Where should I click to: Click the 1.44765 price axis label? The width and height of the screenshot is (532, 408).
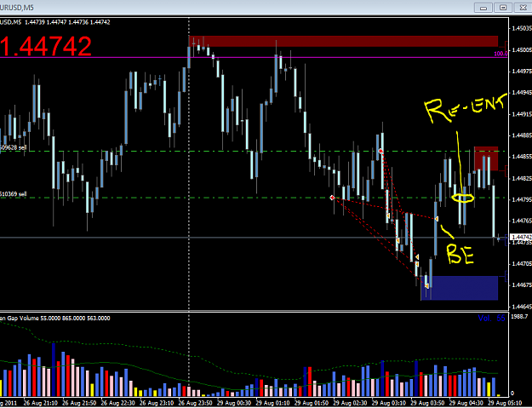pyautogui.click(x=522, y=221)
